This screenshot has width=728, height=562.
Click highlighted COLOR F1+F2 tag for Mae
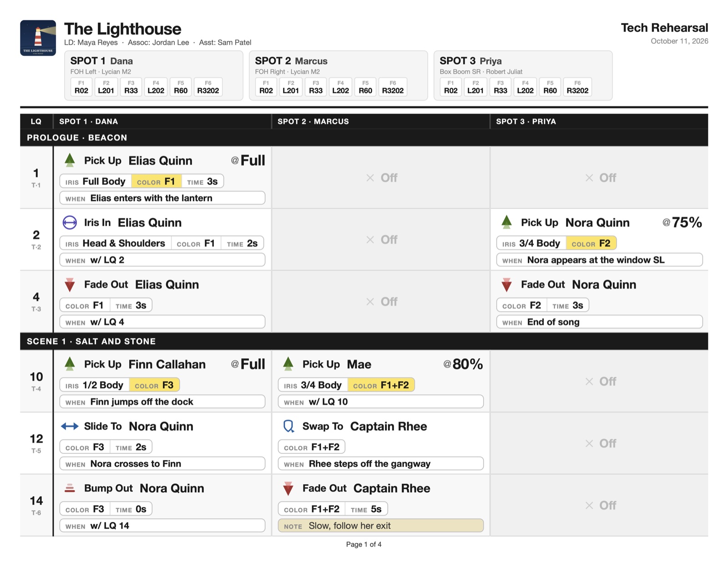(x=381, y=385)
